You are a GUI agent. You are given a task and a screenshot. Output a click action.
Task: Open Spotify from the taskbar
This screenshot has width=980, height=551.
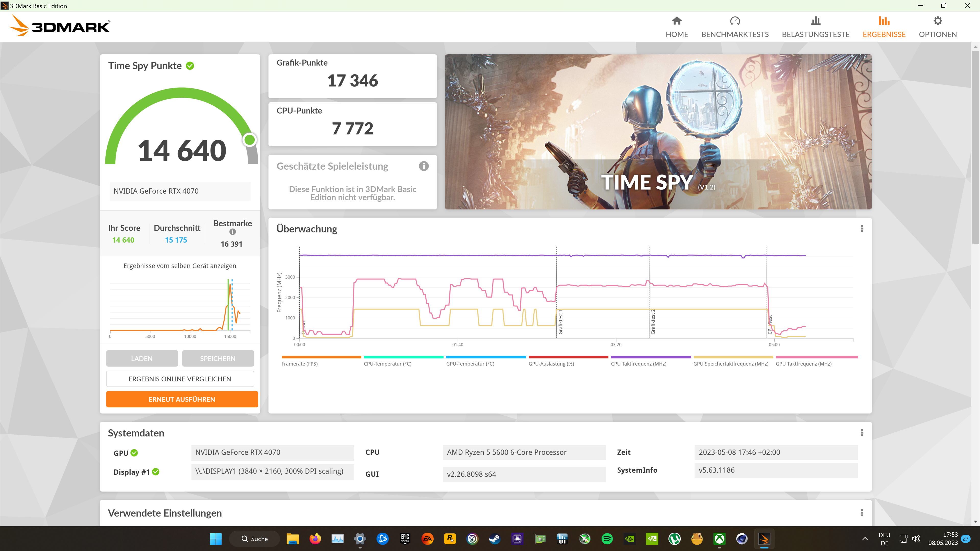point(607,539)
